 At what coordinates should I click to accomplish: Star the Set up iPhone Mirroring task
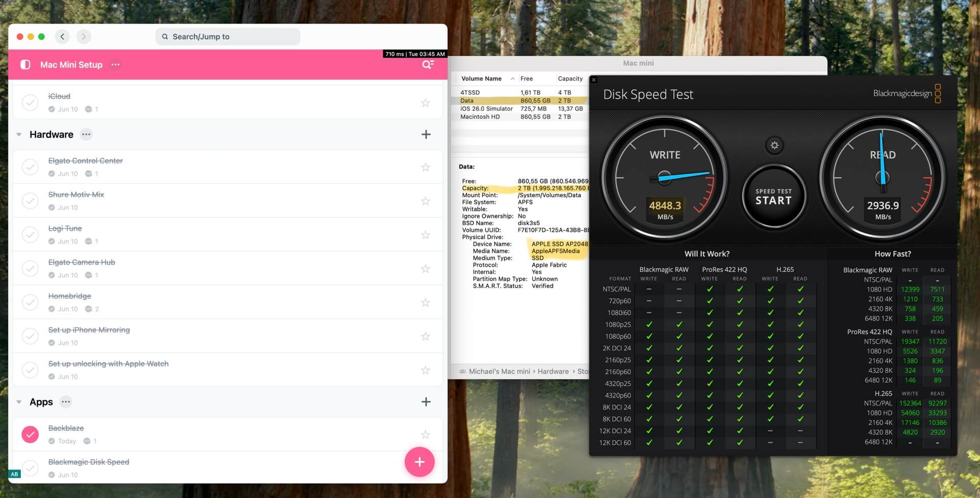[425, 336]
